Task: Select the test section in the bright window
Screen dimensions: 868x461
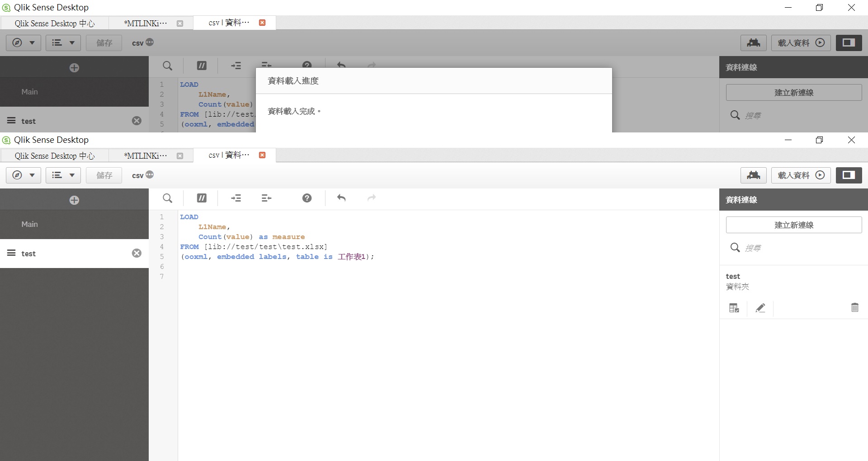Action: [x=74, y=254]
